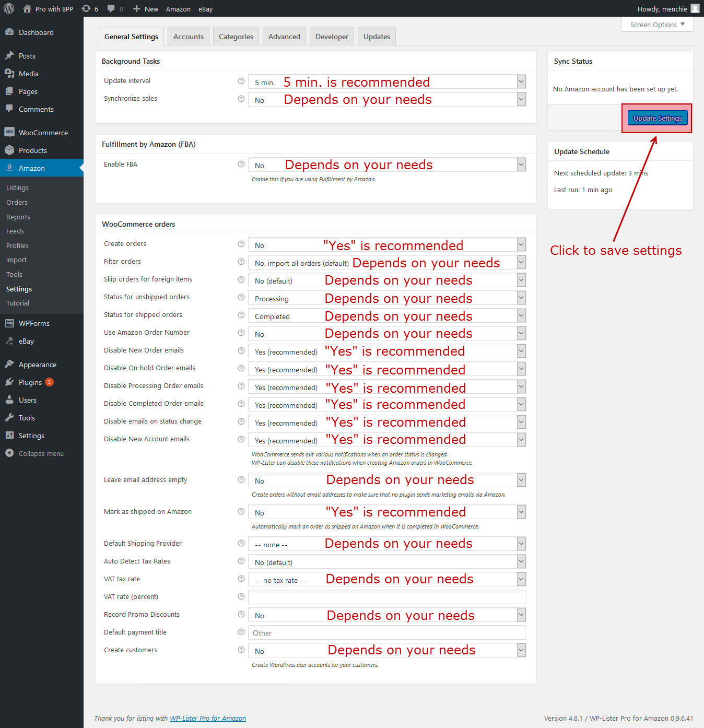The image size is (704, 728).
Task: Open the Create customers dropdown
Action: pyautogui.click(x=387, y=650)
